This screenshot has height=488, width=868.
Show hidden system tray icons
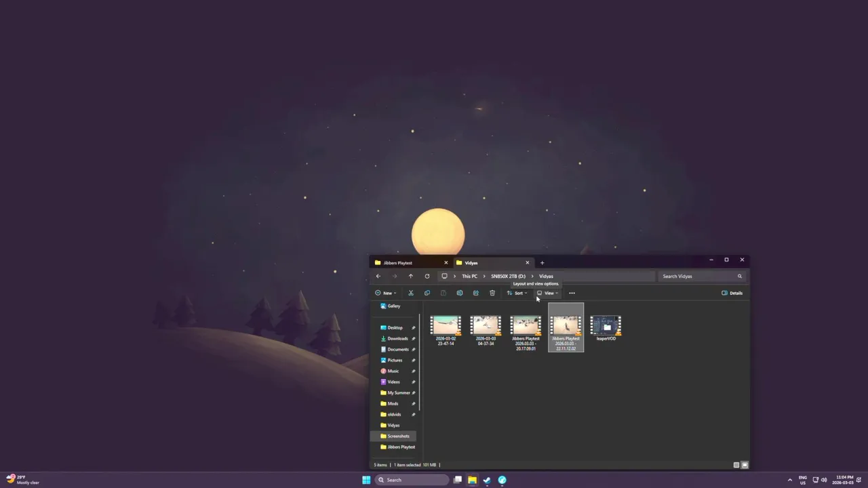click(789, 480)
